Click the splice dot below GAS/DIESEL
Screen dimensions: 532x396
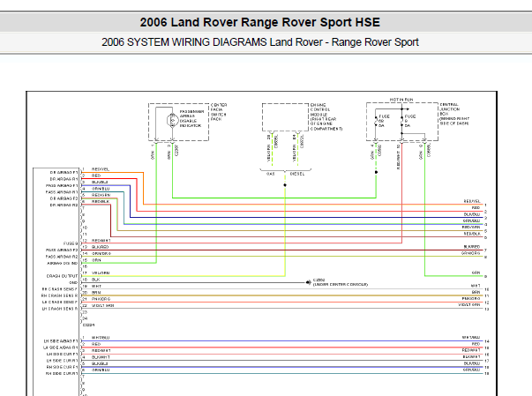point(285,185)
